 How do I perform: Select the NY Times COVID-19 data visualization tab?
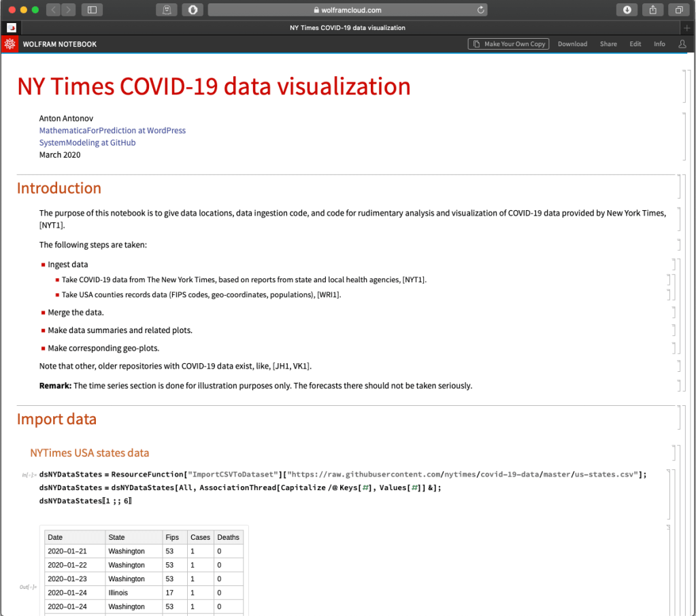tap(347, 28)
